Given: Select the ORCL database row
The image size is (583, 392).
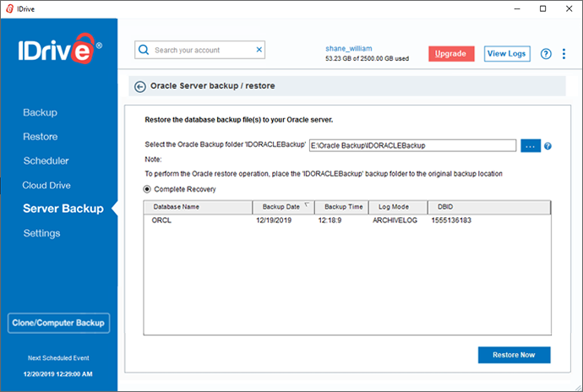Looking at the screenshot, I should coord(347,220).
